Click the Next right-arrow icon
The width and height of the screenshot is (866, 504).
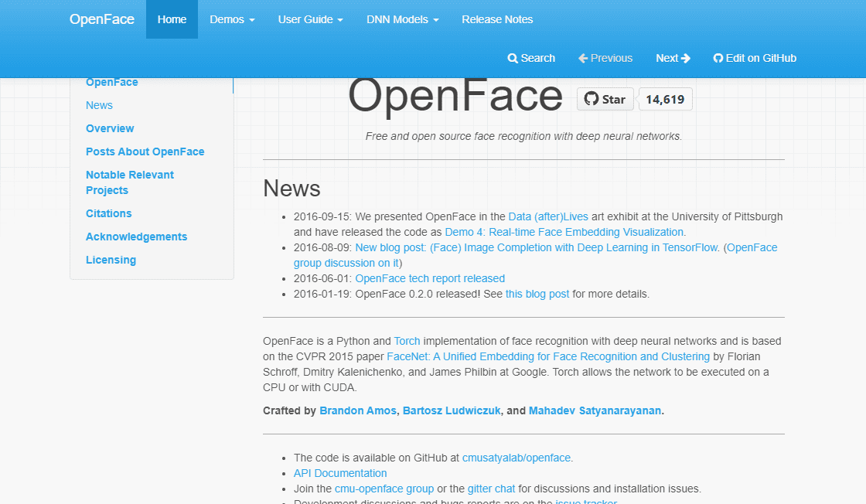(x=686, y=58)
